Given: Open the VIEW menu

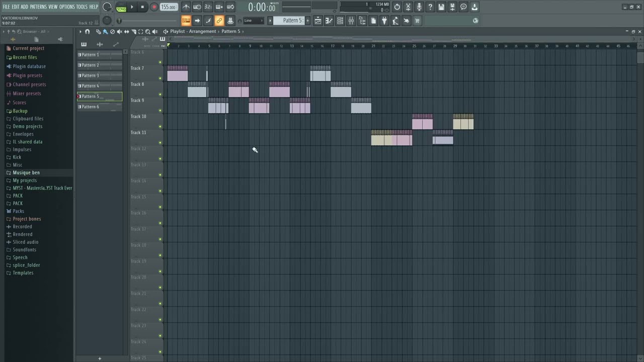Looking at the screenshot, I should (53, 7).
